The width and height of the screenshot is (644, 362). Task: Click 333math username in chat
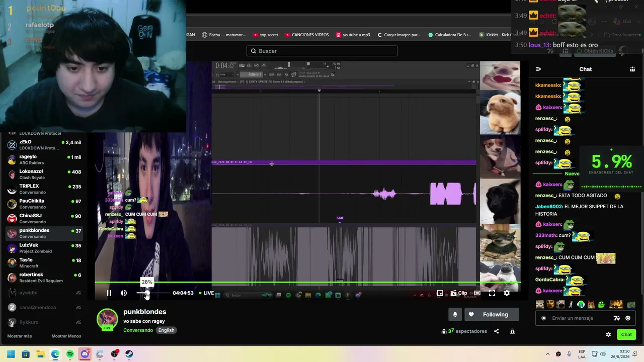(546, 235)
